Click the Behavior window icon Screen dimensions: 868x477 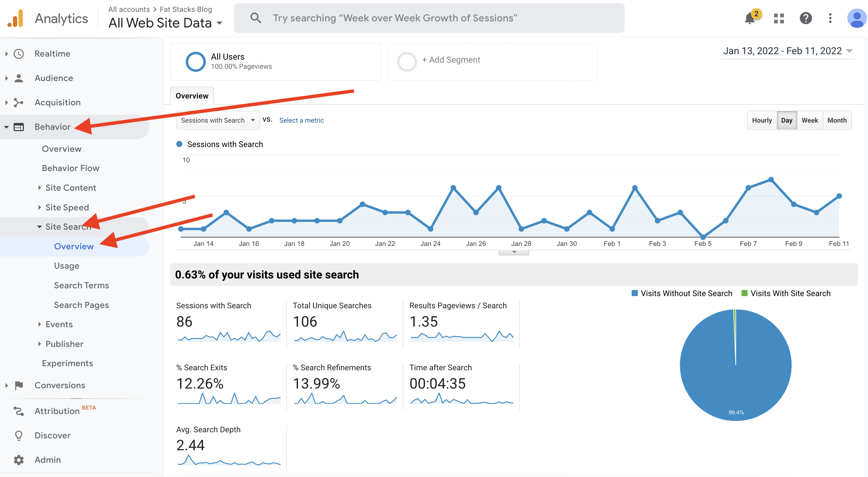pyautogui.click(x=19, y=127)
